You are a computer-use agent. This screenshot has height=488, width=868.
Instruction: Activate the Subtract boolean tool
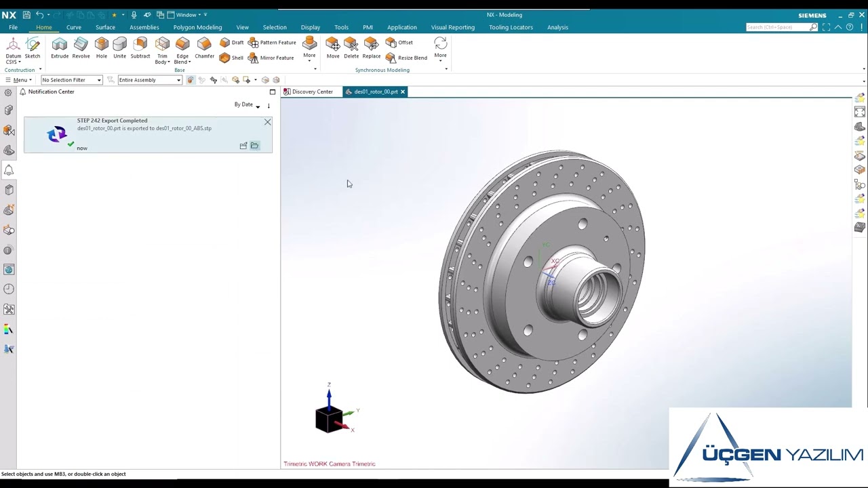click(140, 47)
